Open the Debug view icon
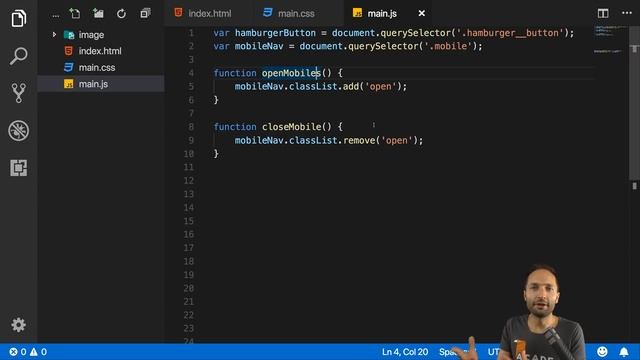This screenshot has width=640, height=360. (18, 131)
